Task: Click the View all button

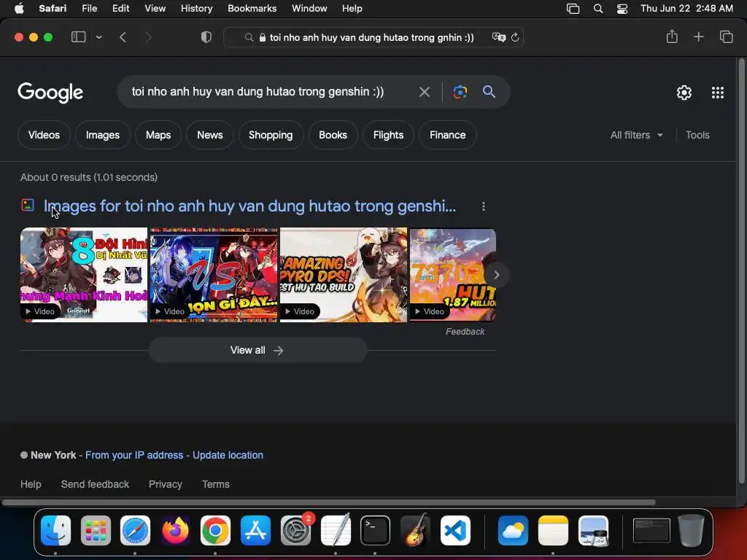Action: pyautogui.click(x=258, y=351)
